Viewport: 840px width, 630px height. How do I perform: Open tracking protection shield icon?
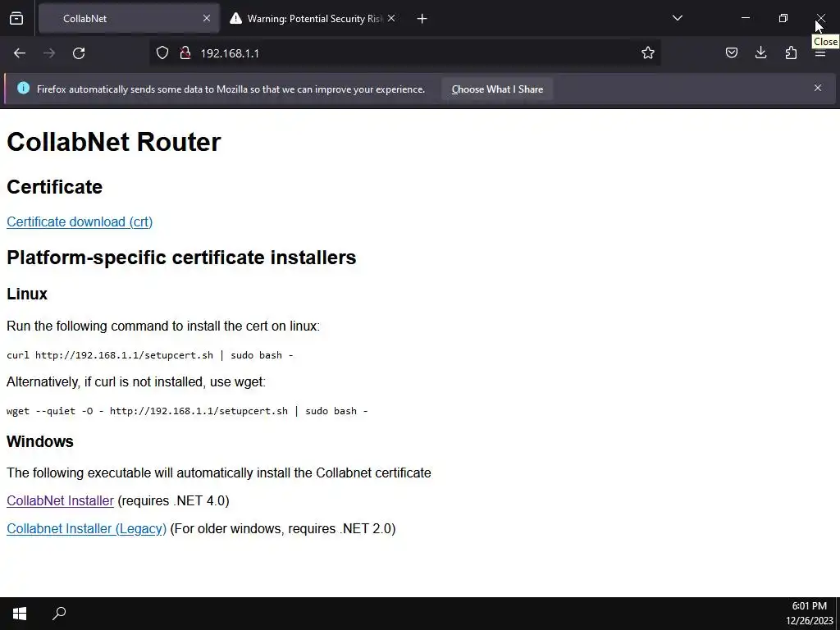point(162,52)
